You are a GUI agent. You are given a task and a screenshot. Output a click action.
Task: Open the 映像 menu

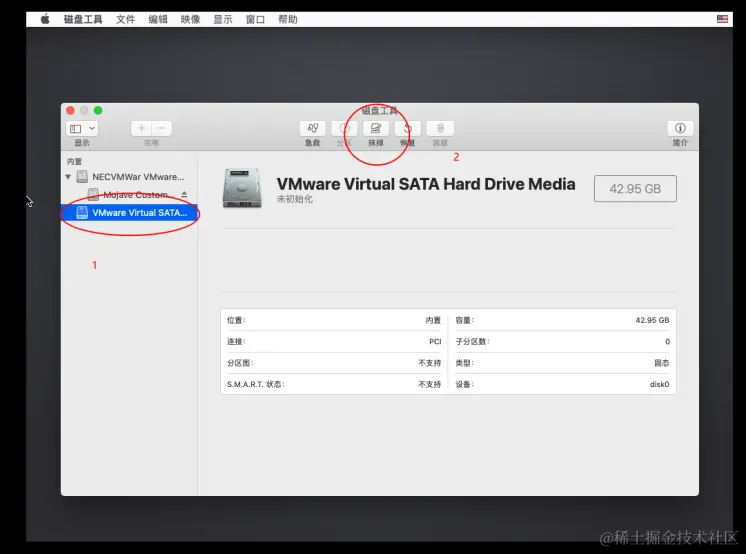point(190,20)
